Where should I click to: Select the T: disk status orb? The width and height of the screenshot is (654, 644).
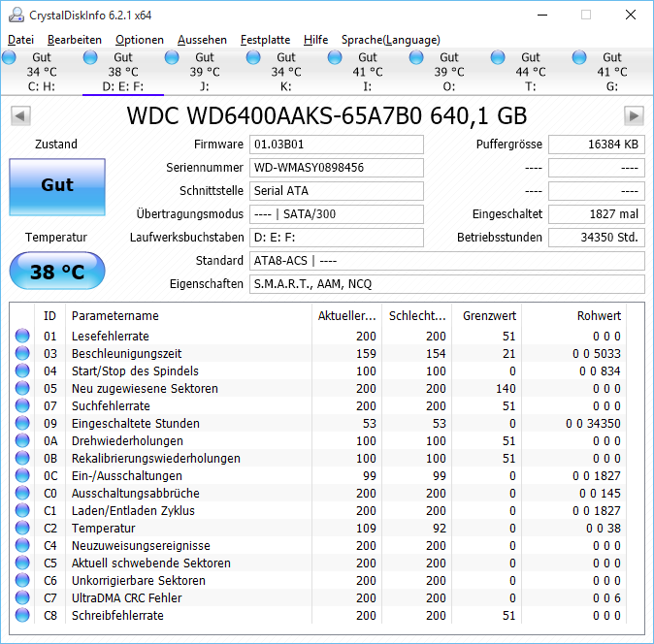click(x=498, y=57)
